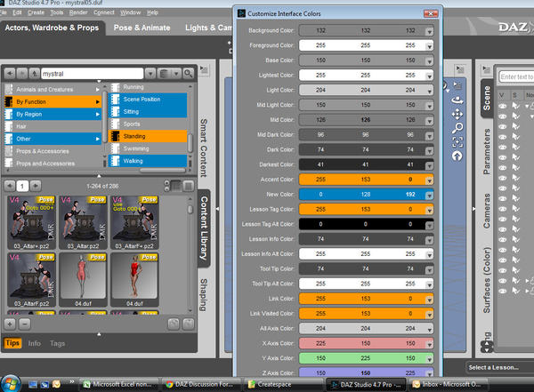Click the magnifier search icon in Content Library

point(189,73)
